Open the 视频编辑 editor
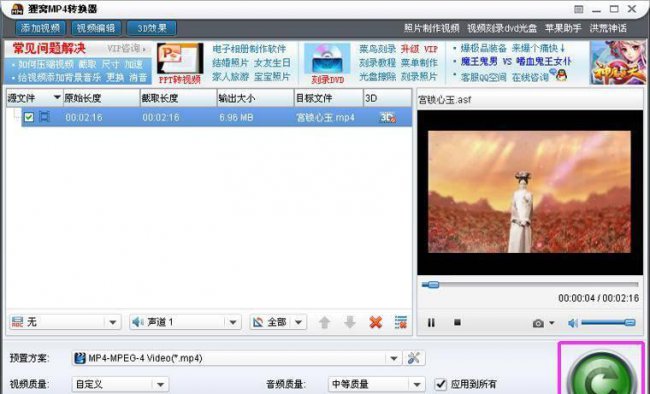The image size is (650, 394). pos(96,28)
